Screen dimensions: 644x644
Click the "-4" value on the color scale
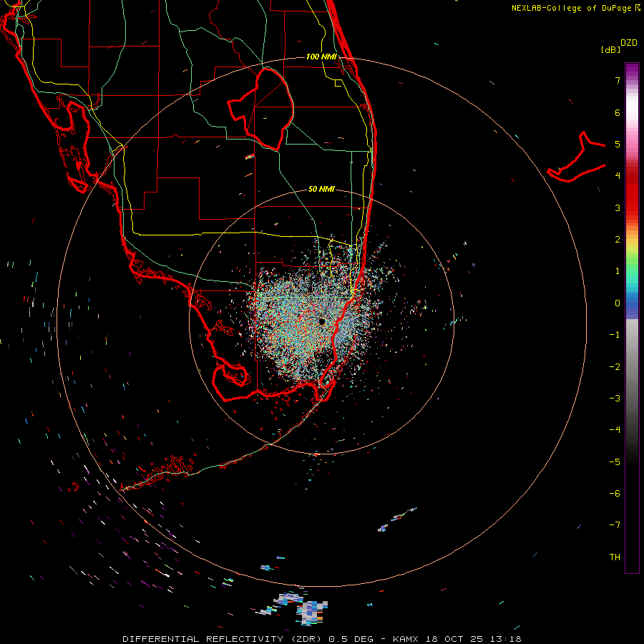pyautogui.click(x=615, y=430)
